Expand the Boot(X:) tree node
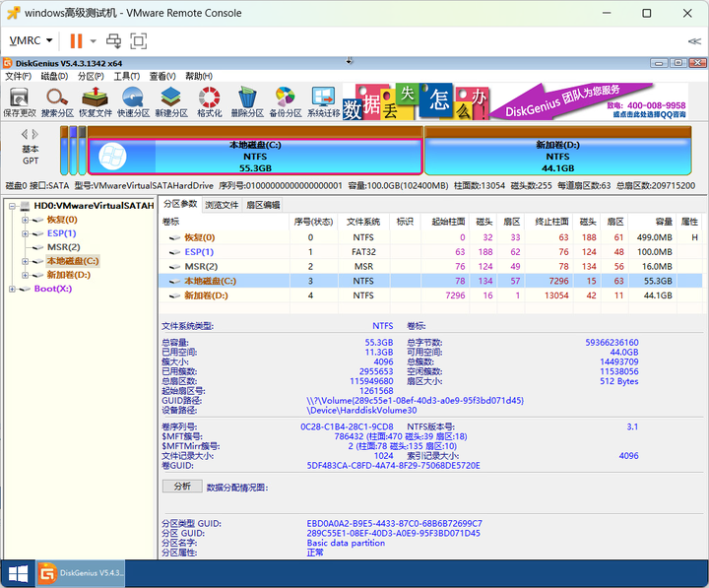The height and width of the screenshot is (588, 709). click(x=12, y=289)
